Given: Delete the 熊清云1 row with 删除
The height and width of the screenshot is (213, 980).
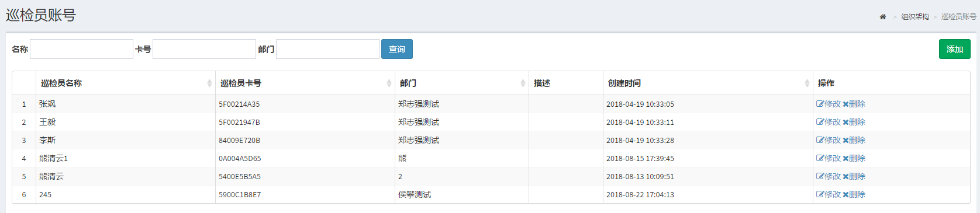Looking at the screenshot, I should pos(854,158).
